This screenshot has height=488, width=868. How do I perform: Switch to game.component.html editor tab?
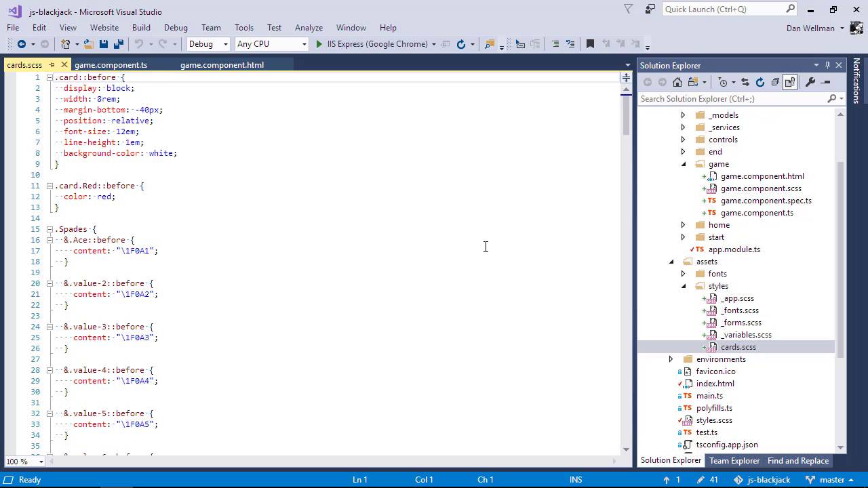(x=222, y=65)
